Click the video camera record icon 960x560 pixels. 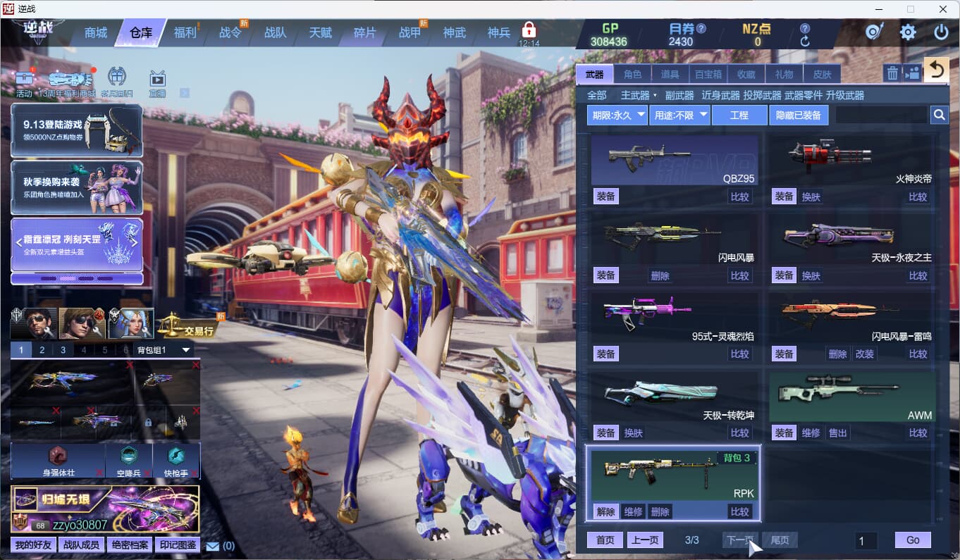tap(912, 73)
